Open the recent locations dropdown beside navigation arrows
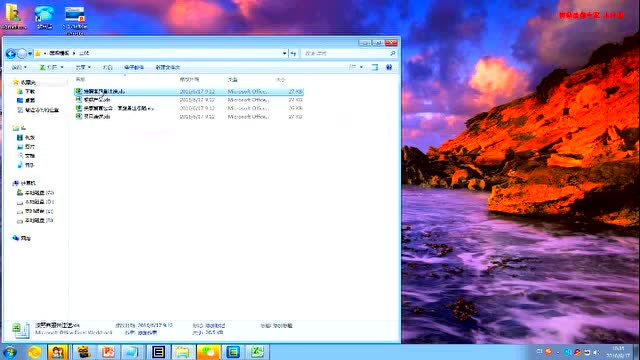This screenshot has height=360, width=640. click(30, 54)
